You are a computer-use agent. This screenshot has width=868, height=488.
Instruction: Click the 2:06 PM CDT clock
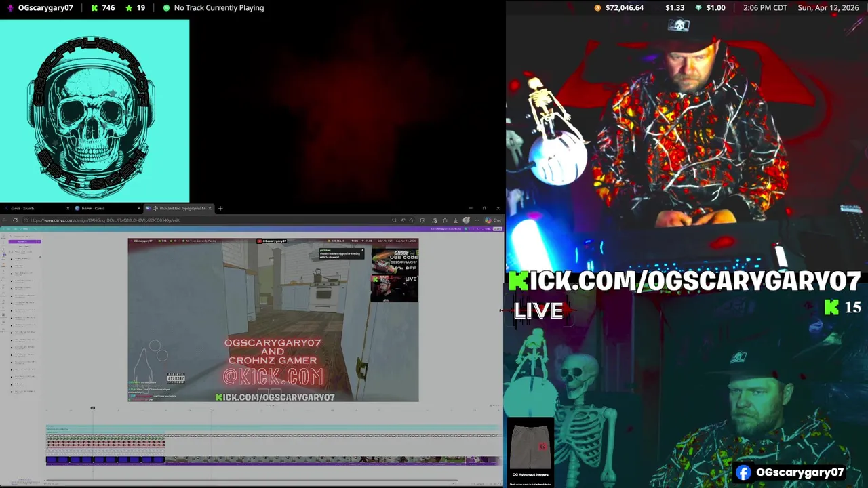click(x=765, y=8)
